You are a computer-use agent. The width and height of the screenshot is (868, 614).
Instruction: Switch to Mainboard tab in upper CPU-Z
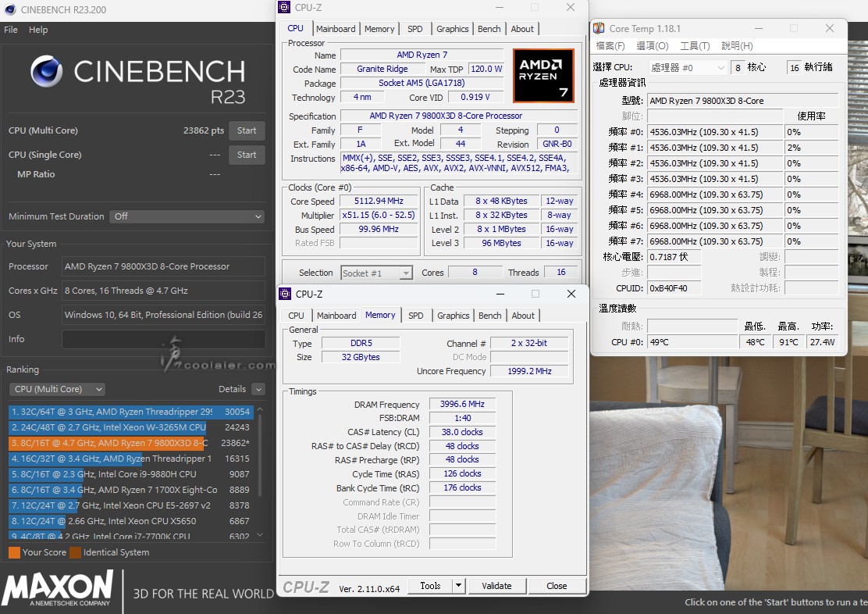[336, 29]
